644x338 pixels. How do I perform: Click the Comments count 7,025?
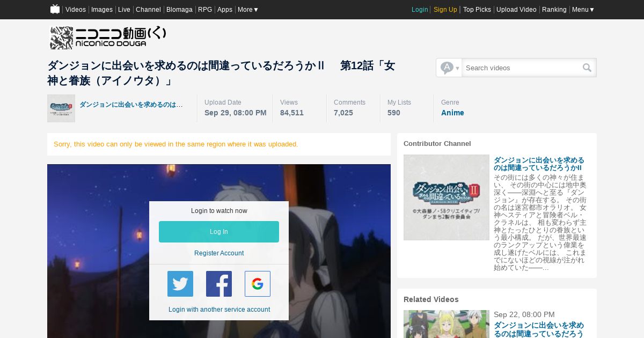(x=343, y=113)
